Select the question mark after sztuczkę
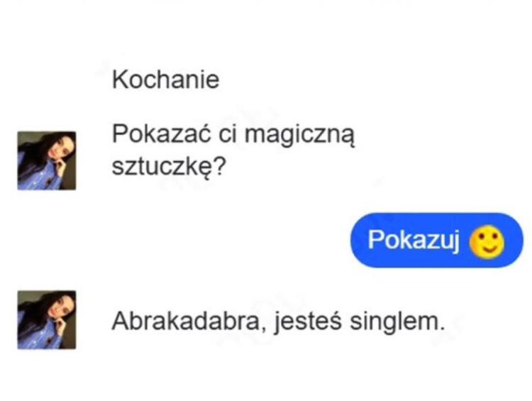 pos(220,166)
